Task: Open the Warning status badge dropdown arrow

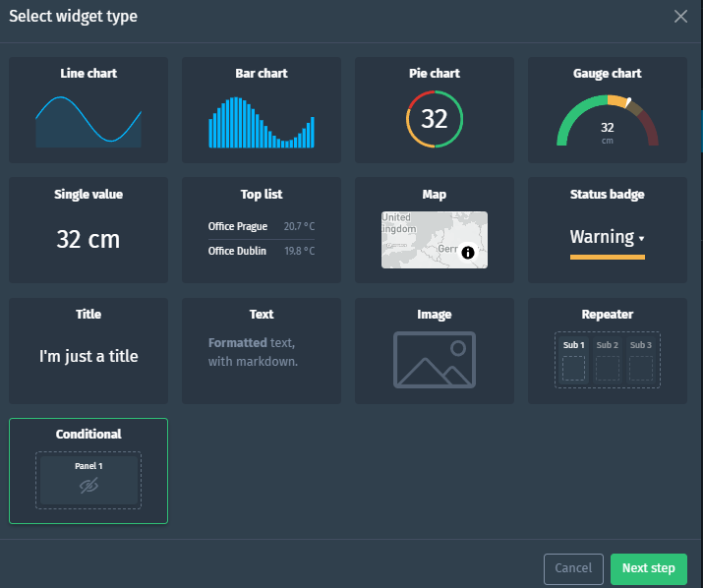Action: coord(641,239)
